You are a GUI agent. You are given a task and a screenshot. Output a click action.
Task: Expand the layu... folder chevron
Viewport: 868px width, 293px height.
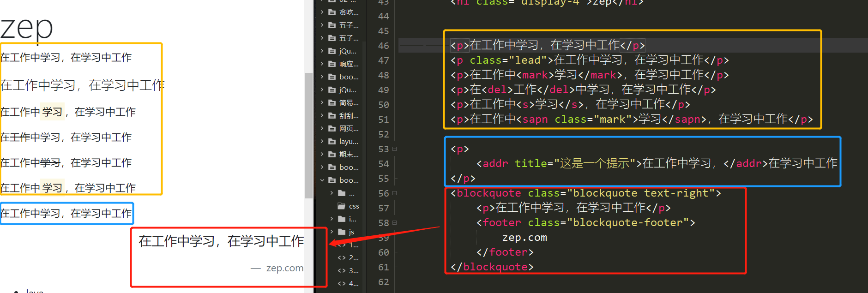(x=322, y=142)
